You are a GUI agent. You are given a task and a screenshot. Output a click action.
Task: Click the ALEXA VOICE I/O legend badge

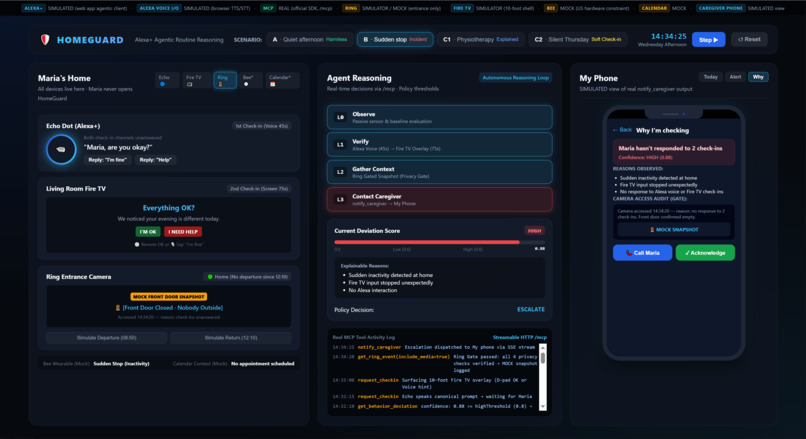point(159,8)
